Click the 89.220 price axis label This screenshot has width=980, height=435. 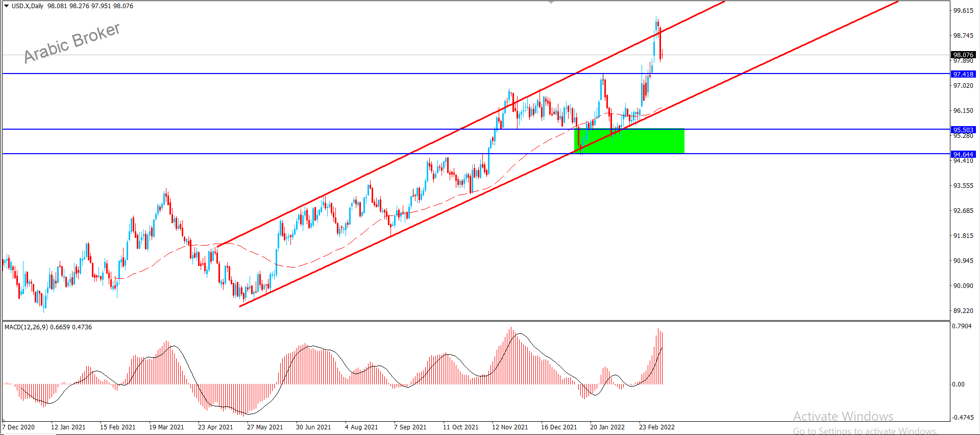[963, 311]
